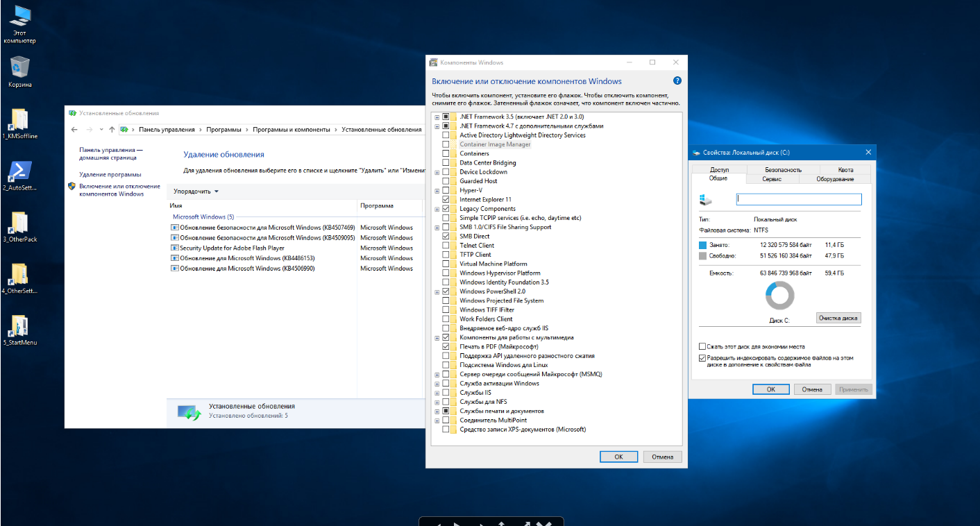
Task: Expand 'Службы печати и документов' node
Action: (x=437, y=411)
